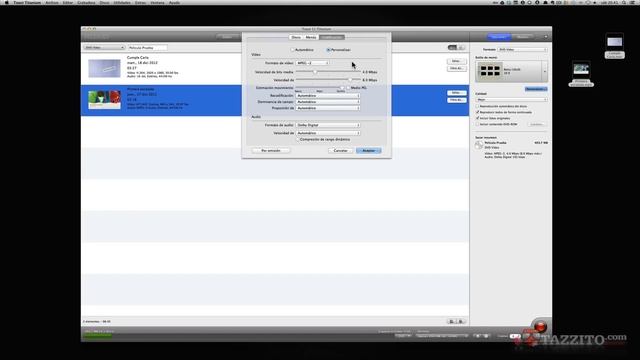The width and height of the screenshot is (640, 360).
Task: Select the Primera pantalla video thumbnail
Action: pyautogui.click(x=104, y=100)
